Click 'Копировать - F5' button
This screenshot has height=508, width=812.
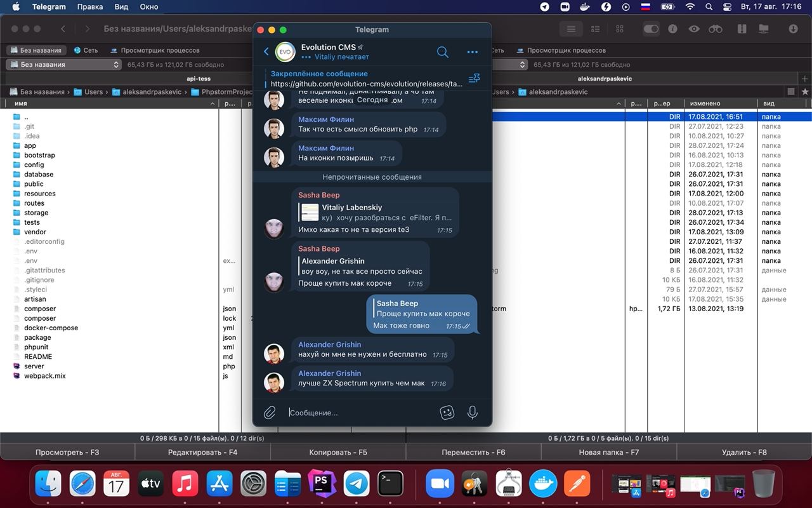pyautogui.click(x=338, y=452)
